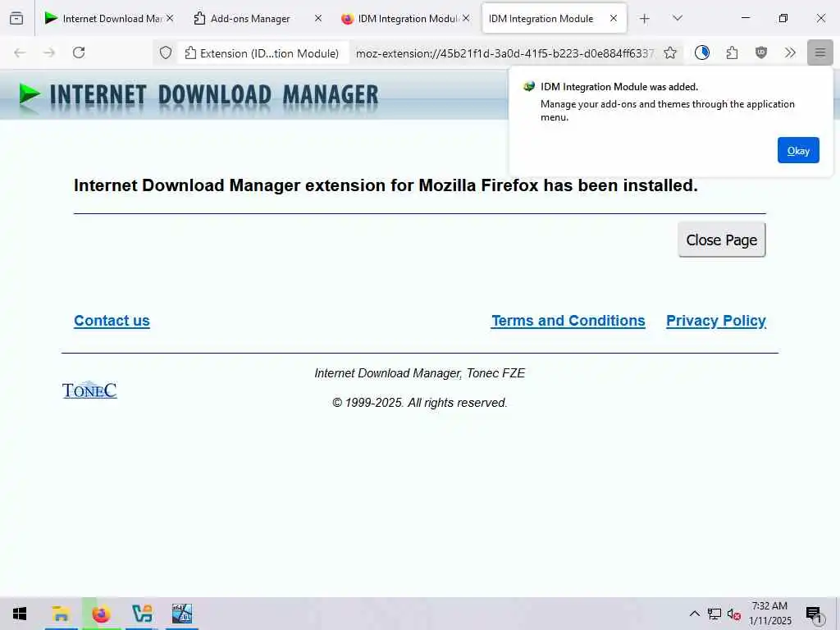Image resolution: width=840 pixels, height=630 pixels.
Task: Show hidden system tray icons
Action: (694, 614)
